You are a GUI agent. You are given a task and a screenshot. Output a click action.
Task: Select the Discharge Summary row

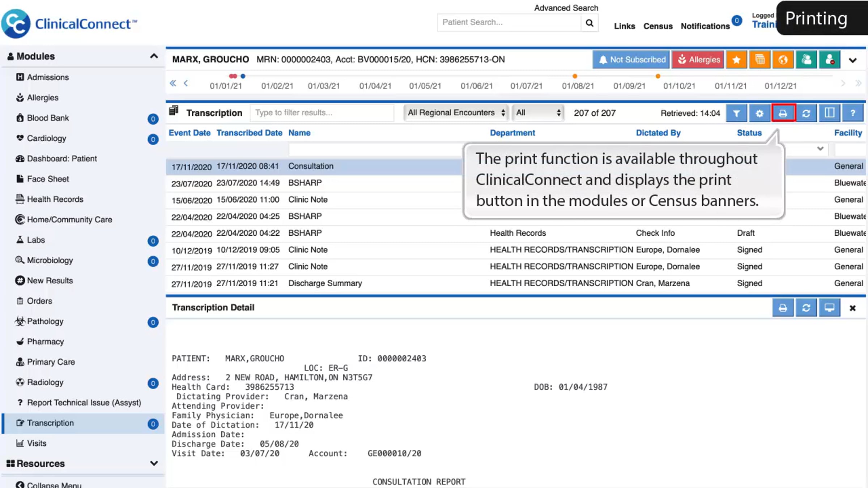tap(516, 284)
